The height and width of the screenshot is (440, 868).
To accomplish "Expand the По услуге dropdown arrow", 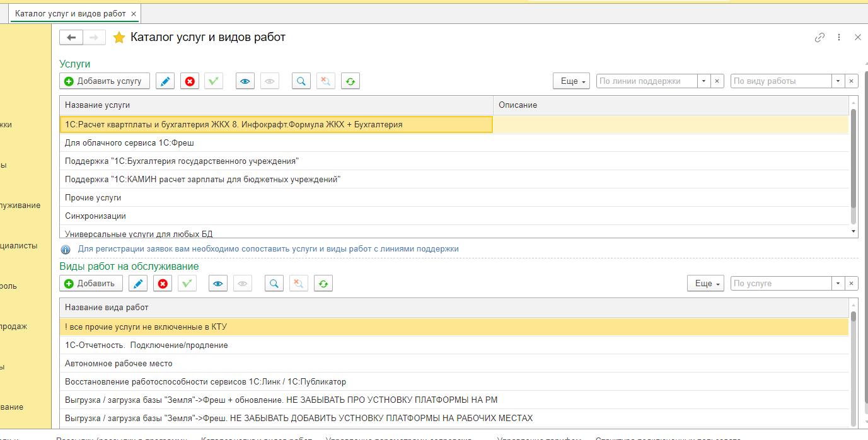I will (838, 284).
